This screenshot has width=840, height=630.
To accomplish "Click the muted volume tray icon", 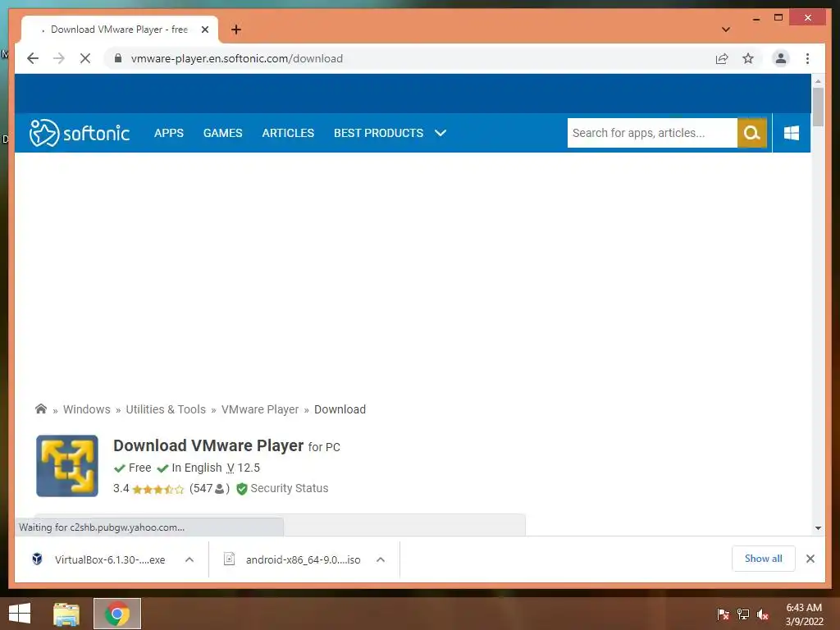I will 763,614.
